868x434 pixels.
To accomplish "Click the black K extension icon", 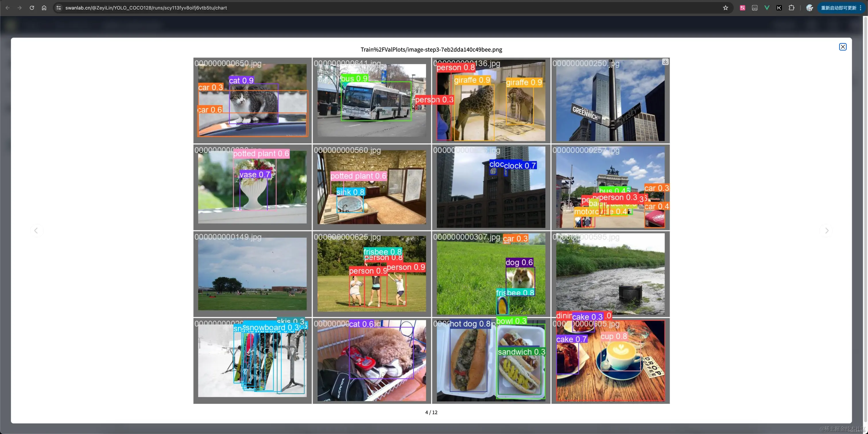I will tap(779, 8).
